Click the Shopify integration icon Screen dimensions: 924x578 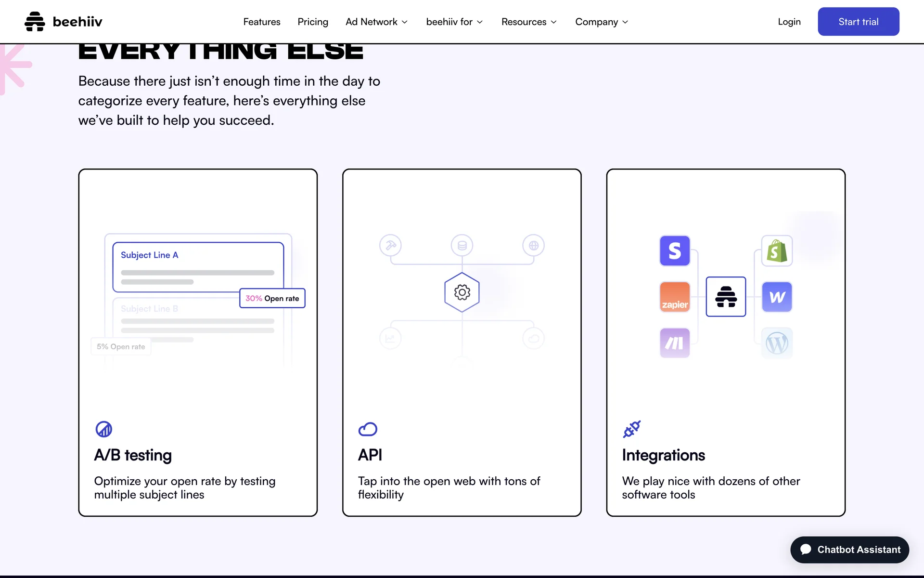tap(777, 250)
